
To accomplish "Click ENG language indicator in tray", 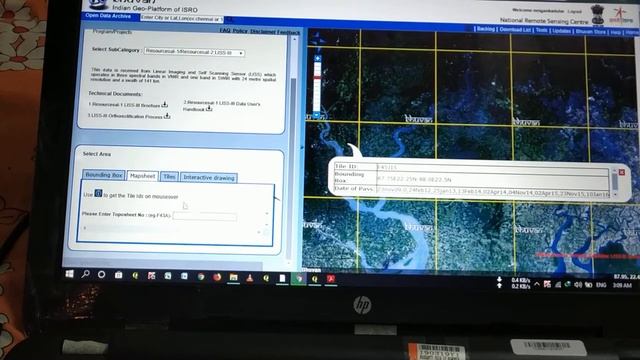I will 601,285.
